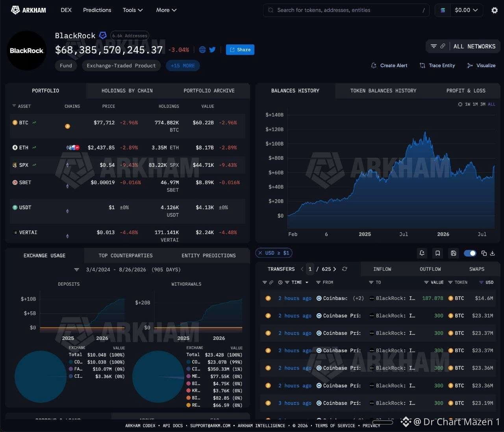Switch to the Entity Predictions tab
504x432 pixels.
pos(209,256)
